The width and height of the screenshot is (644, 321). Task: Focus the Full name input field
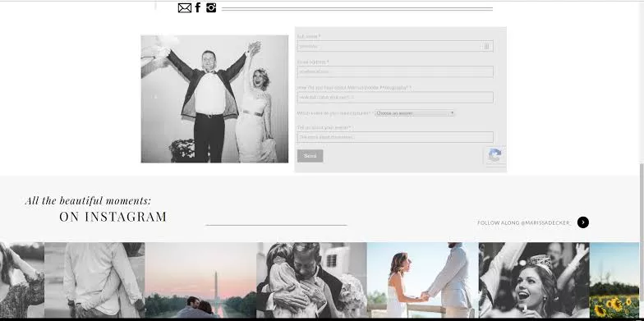coord(395,46)
